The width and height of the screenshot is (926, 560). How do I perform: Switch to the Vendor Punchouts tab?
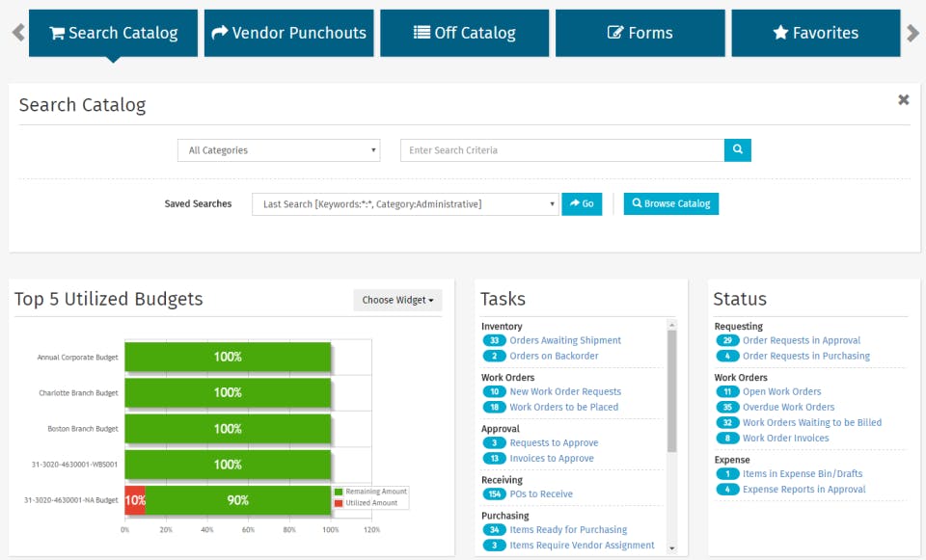tap(288, 33)
